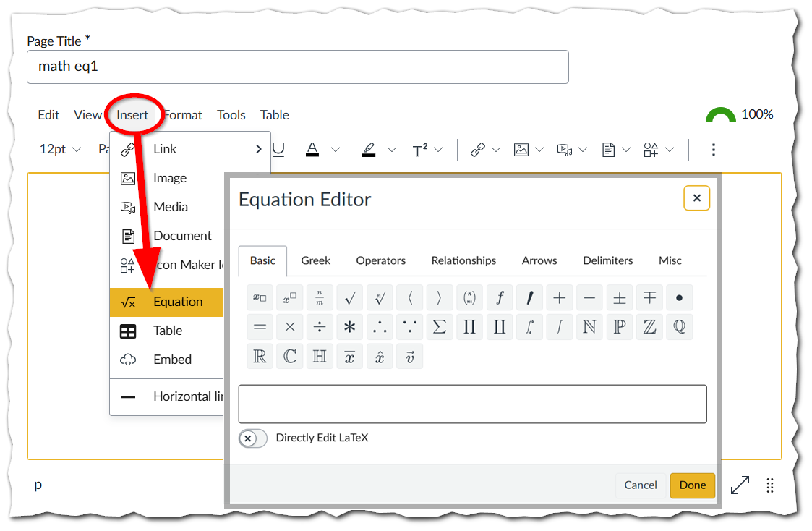Insert primes P blackboard symbol
The height and width of the screenshot is (531, 812).
tap(620, 327)
